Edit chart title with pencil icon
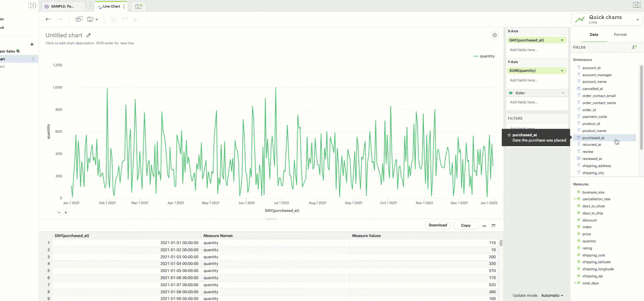 point(89,35)
